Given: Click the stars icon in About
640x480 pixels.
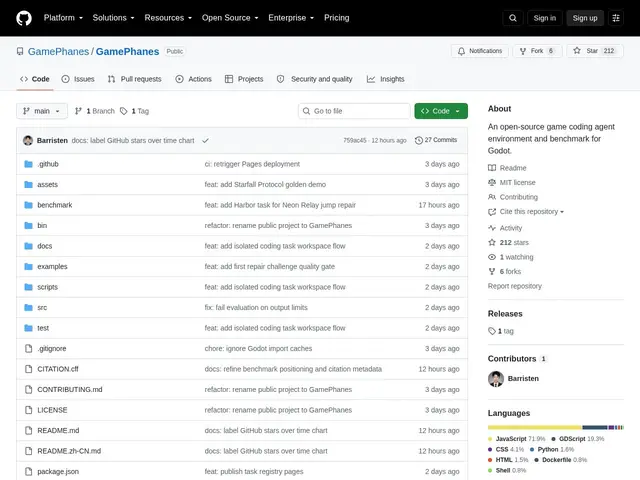Looking at the screenshot, I should pyautogui.click(x=492, y=242).
